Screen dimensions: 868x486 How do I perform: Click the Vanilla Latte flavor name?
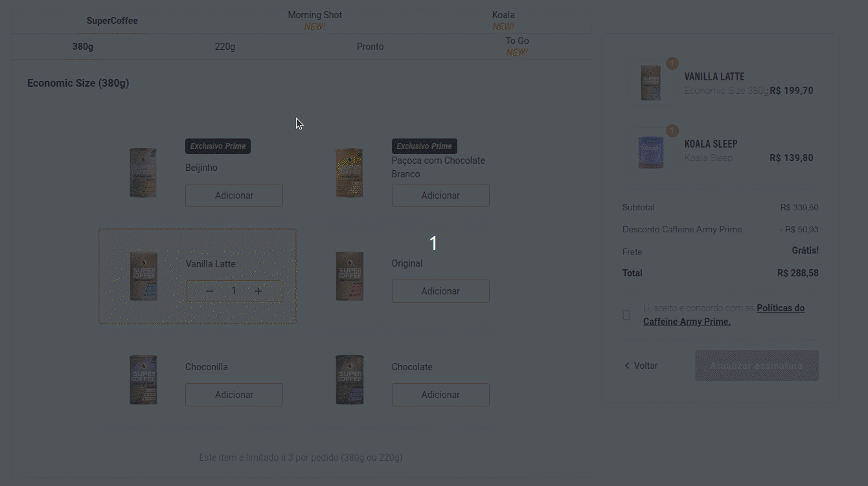click(211, 264)
